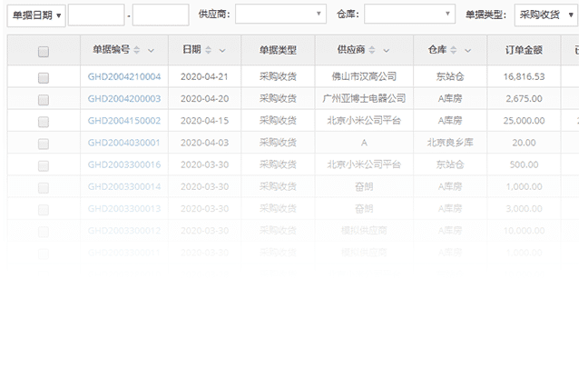The width and height of the screenshot is (588, 368).
Task: Select the date cell 2020-04-20
Action: click(x=204, y=98)
